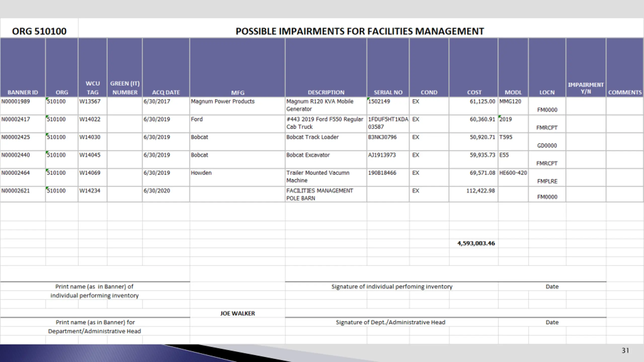Viewport: 644px width, 362px height.
Task: Select Signature of individual perfoming inventory label
Action: coord(392,287)
